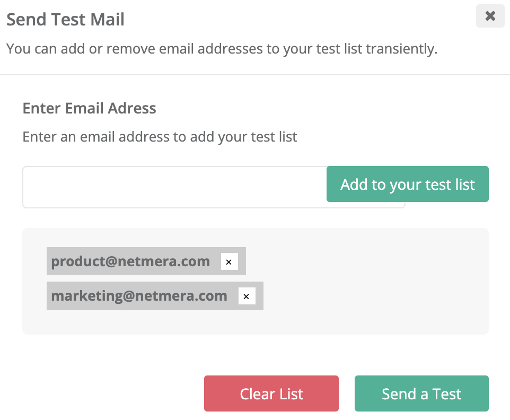Close the Send Test Mail dialog
This screenshot has height=420, width=510.
tap(490, 16)
